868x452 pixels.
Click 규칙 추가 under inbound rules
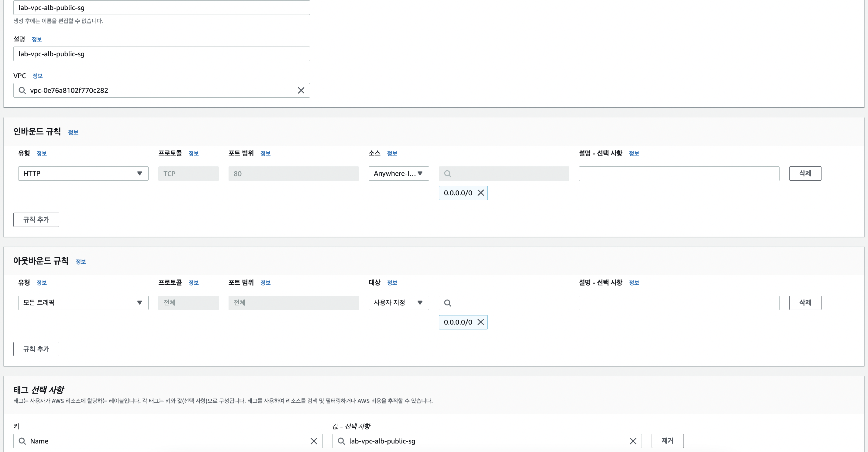coord(36,220)
